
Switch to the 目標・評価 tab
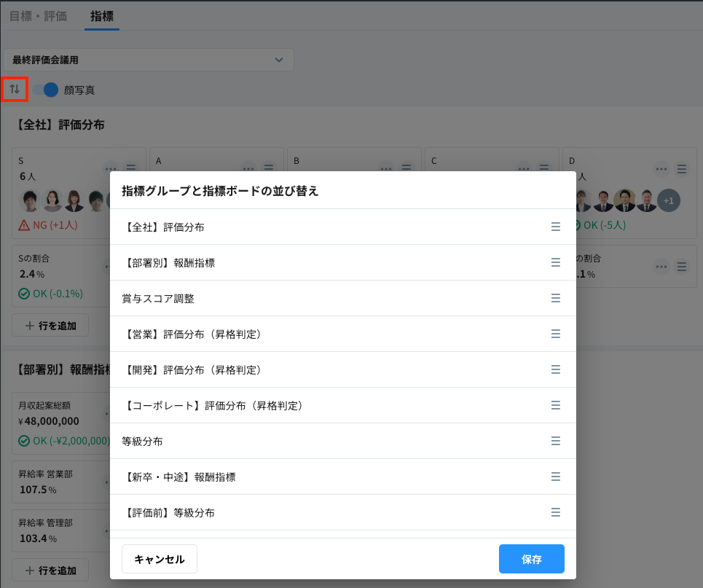tap(38, 15)
